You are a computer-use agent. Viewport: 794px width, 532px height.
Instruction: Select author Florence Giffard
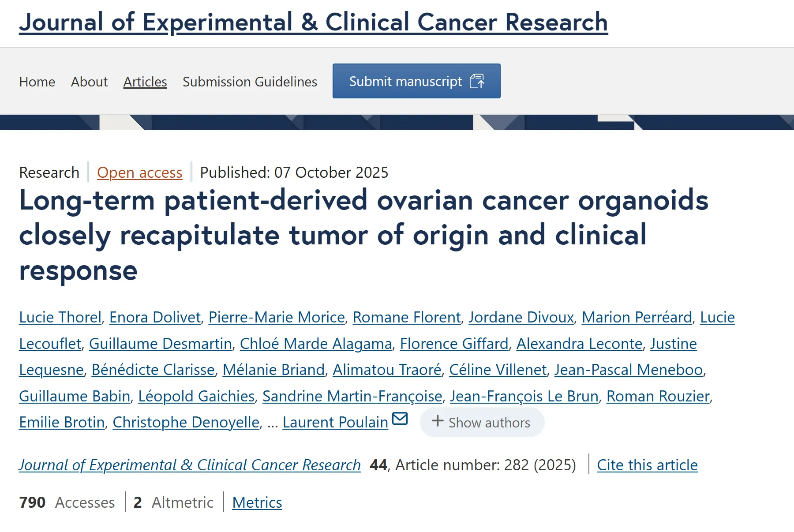[454, 344]
